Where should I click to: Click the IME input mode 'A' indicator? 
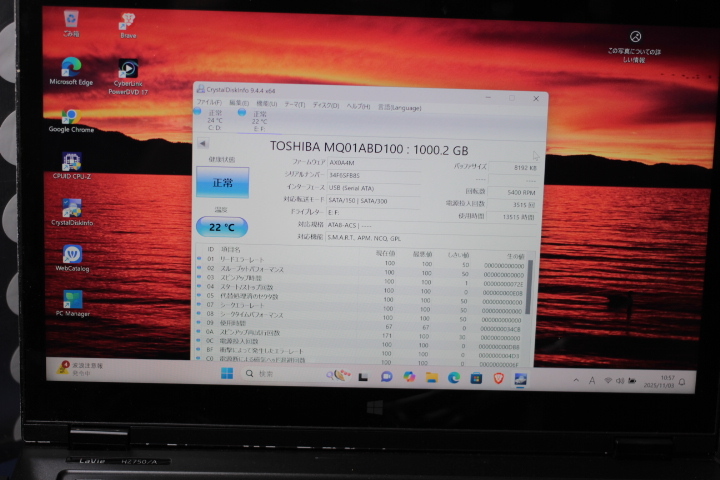(x=592, y=380)
